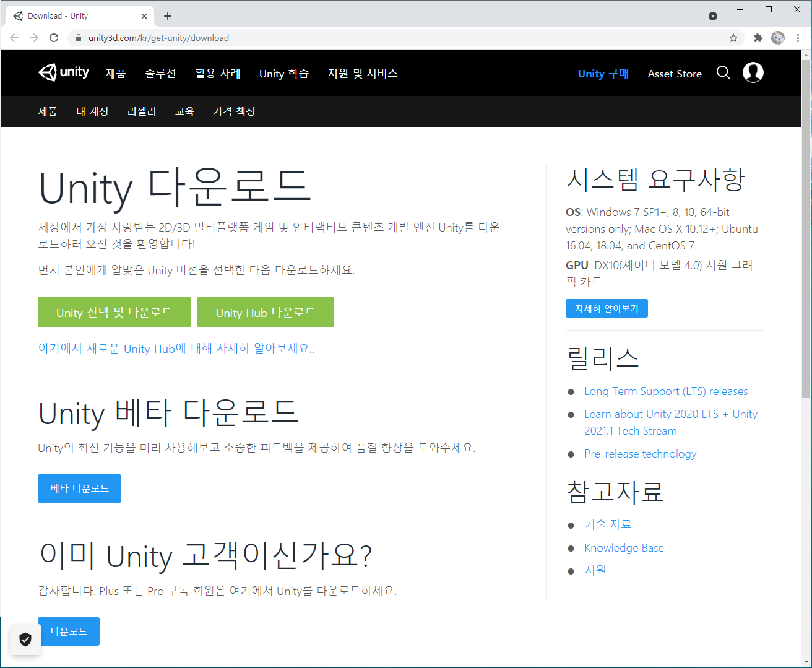812x668 pixels.
Task: Open the 활용 사례 menu
Action: pyautogui.click(x=218, y=74)
